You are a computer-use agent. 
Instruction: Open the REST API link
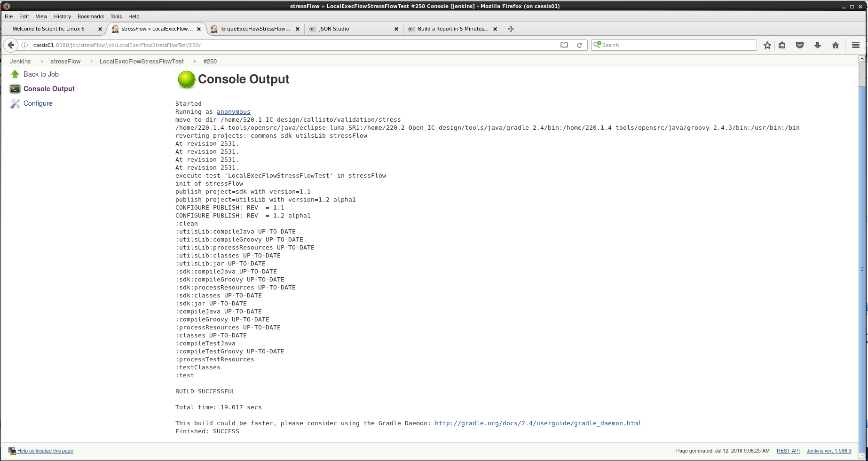(788, 451)
